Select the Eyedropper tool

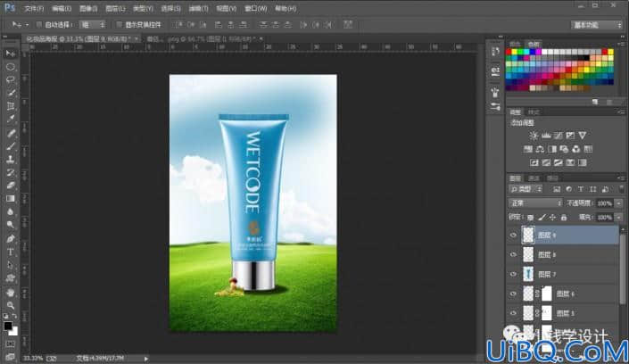(11, 120)
